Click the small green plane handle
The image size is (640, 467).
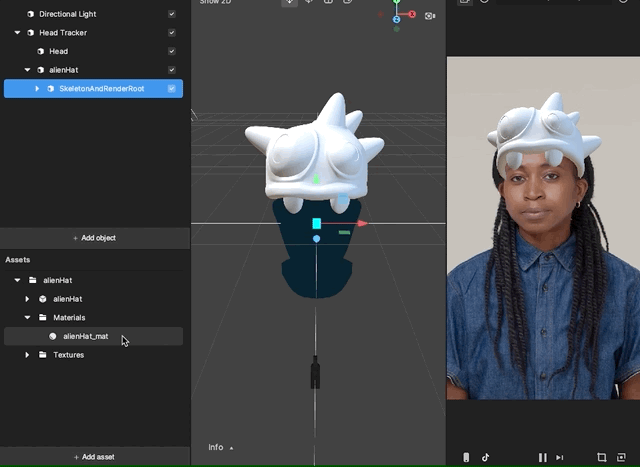pyautogui.click(x=344, y=232)
